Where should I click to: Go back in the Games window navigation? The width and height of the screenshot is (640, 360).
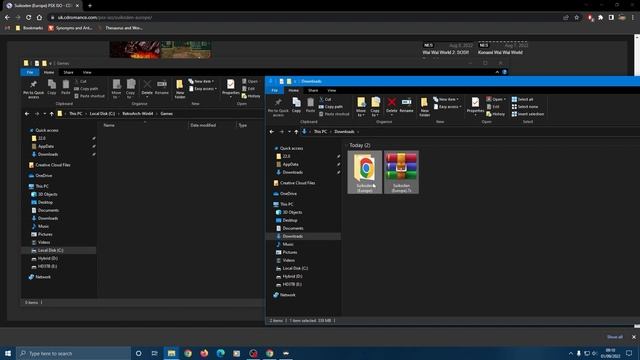pos(27,113)
